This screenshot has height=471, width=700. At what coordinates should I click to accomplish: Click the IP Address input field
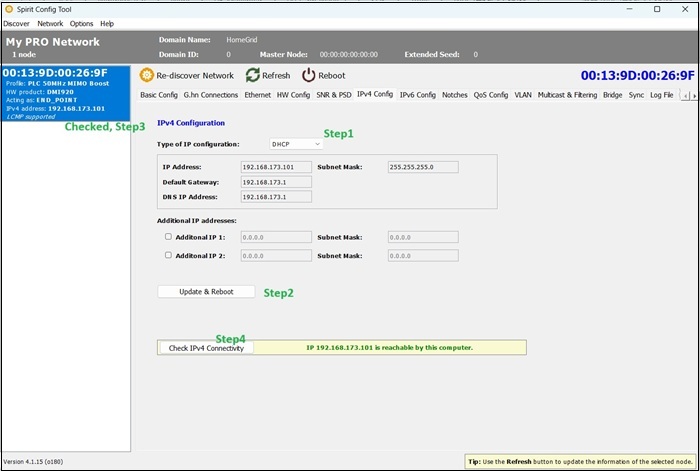(x=276, y=167)
